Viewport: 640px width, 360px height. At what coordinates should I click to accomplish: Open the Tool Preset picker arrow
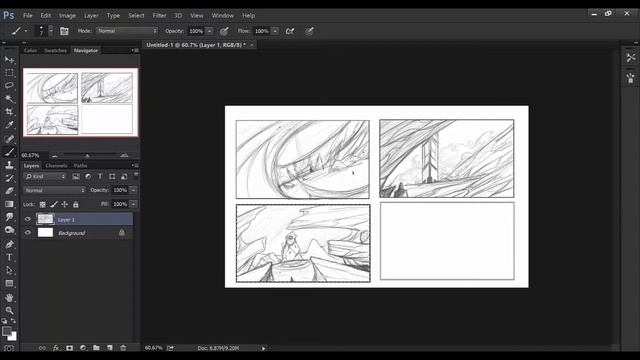click(x=26, y=31)
